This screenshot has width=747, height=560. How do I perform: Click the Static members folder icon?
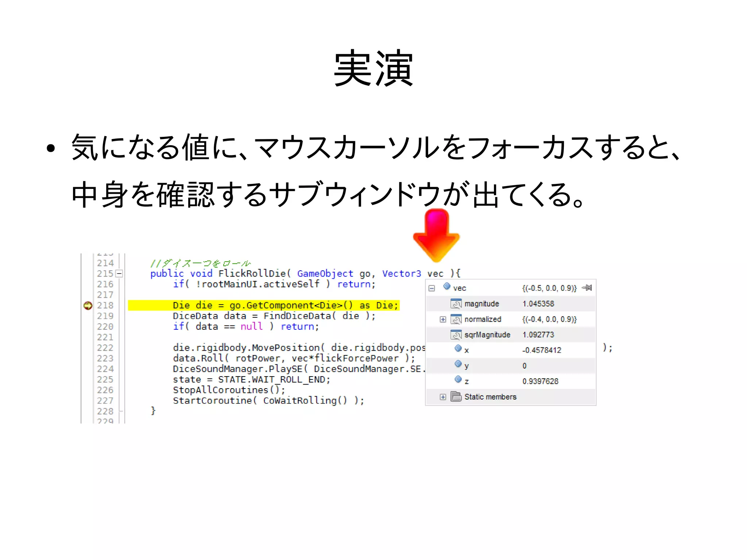(x=456, y=396)
